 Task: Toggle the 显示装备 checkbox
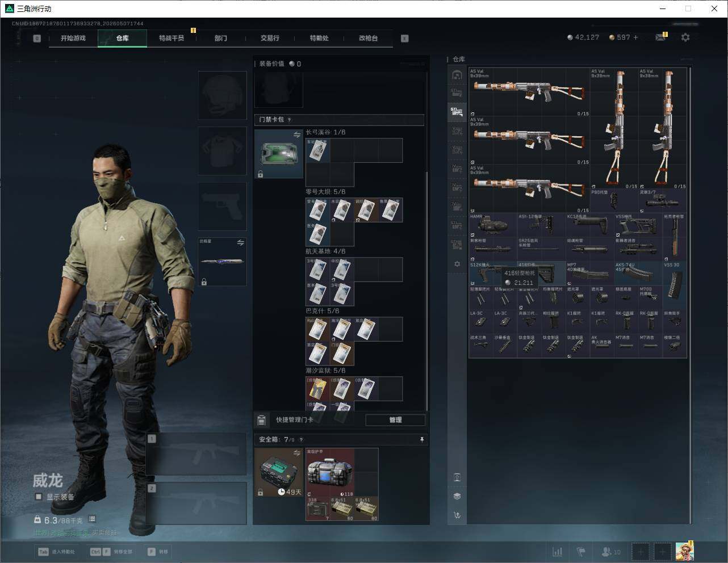(39, 497)
